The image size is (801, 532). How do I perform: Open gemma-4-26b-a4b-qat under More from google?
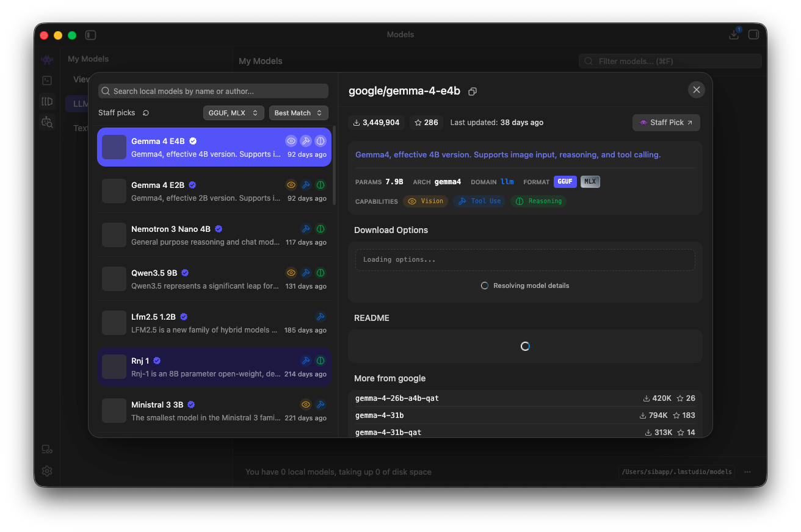coord(525,398)
